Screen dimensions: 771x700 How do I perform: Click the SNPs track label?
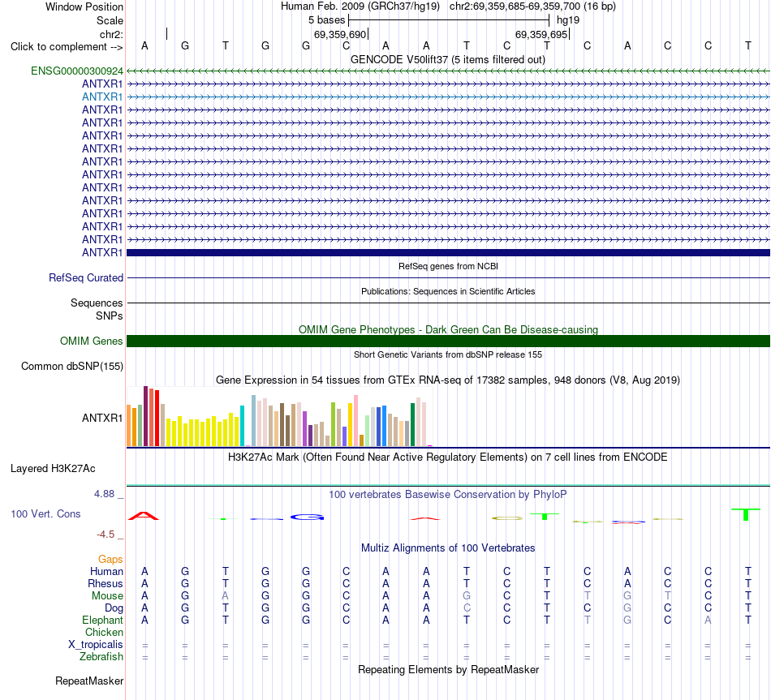click(x=110, y=316)
